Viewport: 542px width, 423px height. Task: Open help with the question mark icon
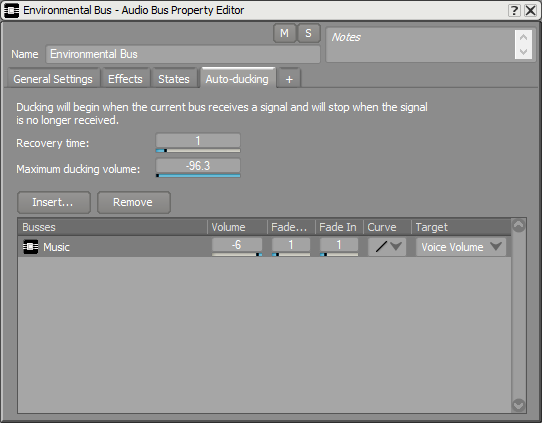[x=514, y=10]
